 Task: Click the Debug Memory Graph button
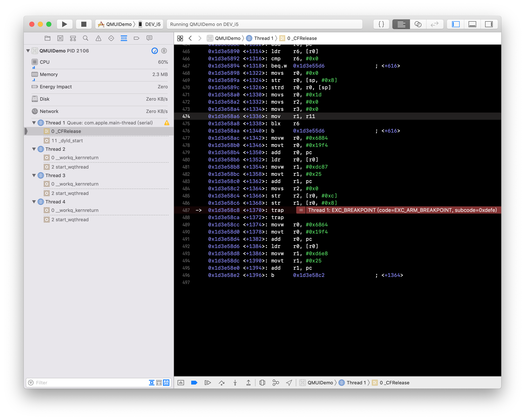pos(276,382)
